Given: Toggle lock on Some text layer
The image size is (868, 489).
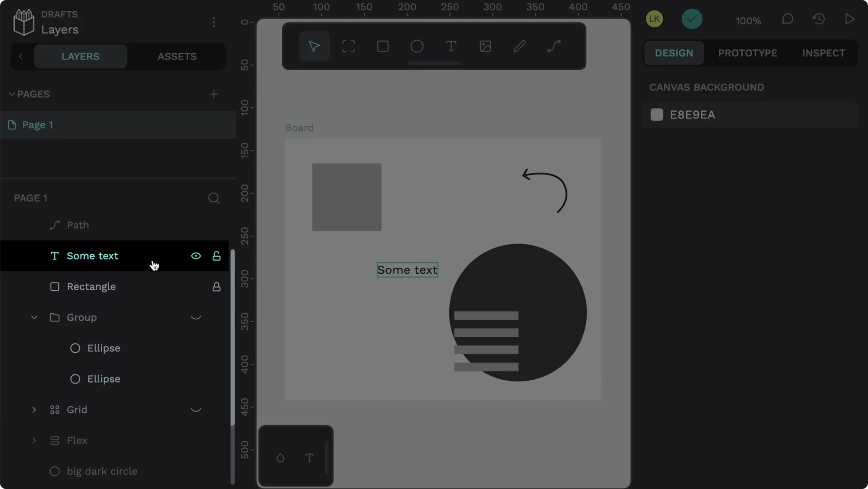Looking at the screenshot, I should (x=217, y=256).
